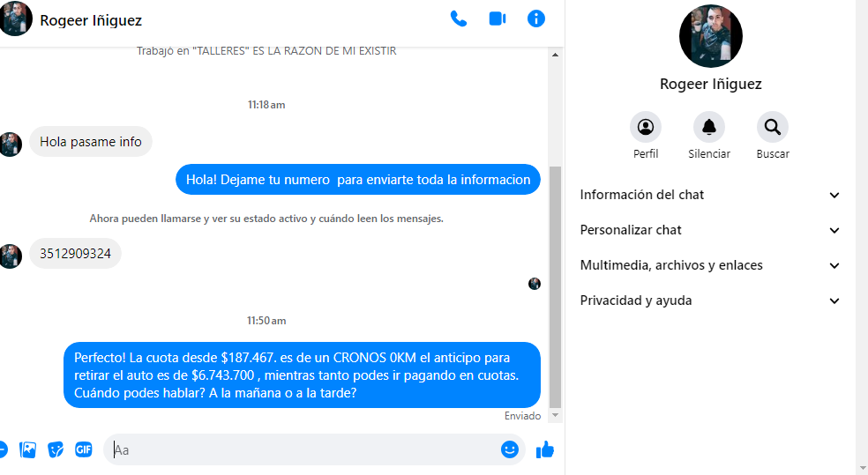Screen dimensions: 868x475
Task: Click the chat scrollbar up arrow
Action: click(x=555, y=55)
